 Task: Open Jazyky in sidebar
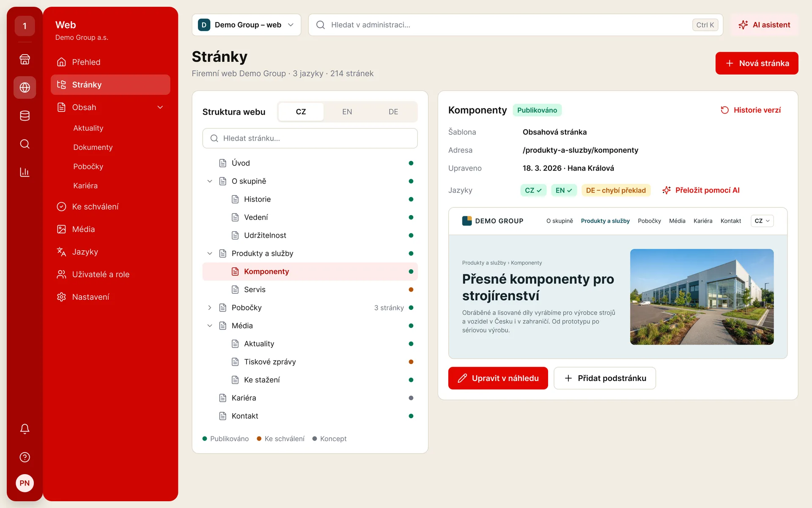(110, 252)
